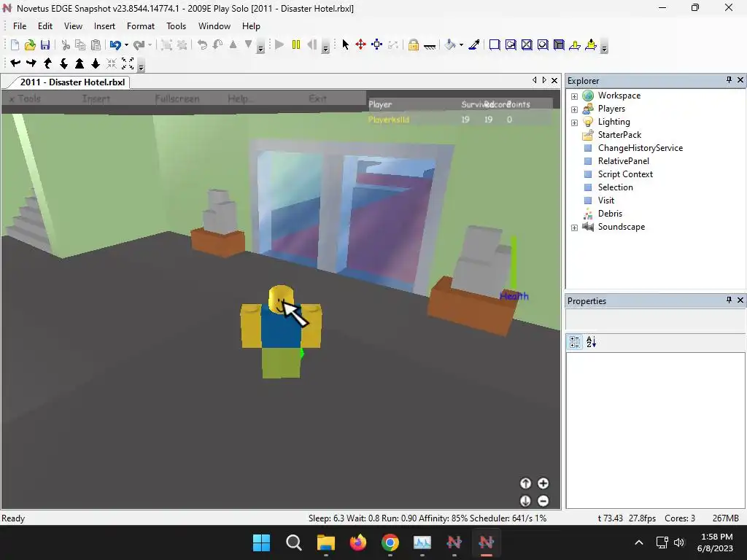Open the surface tools toolbar overflow dropdown
Screen dimensions: 747x560
[x=604, y=47]
